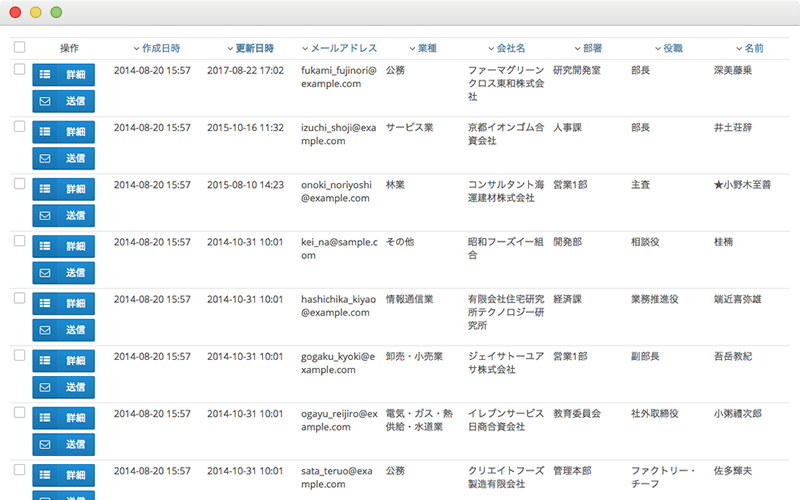
Task: Tick the select-all checkbox in the header row
Action: 19,47
